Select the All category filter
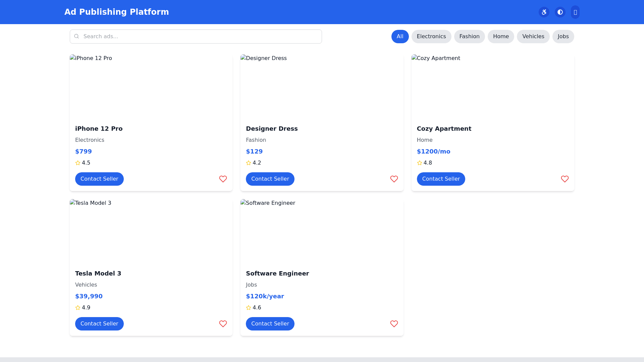 pyautogui.click(x=400, y=37)
